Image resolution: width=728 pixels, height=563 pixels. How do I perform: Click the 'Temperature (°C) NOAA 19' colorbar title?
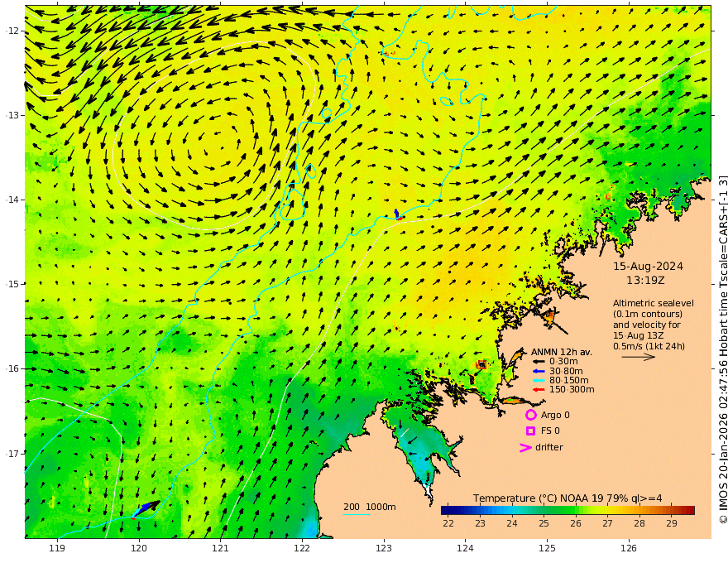tap(537, 498)
